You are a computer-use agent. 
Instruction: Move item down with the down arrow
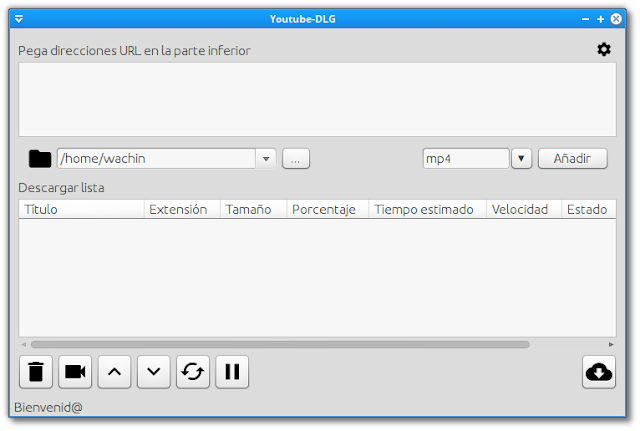pos(153,372)
